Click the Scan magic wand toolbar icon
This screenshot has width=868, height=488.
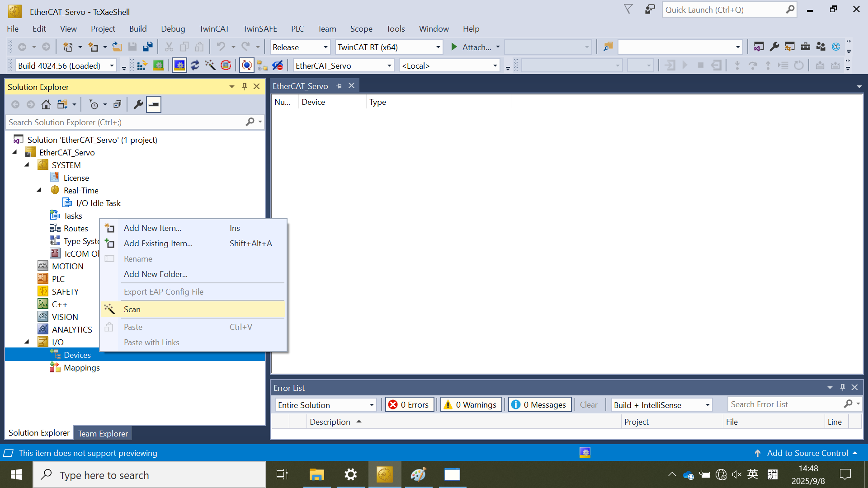pos(210,66)
